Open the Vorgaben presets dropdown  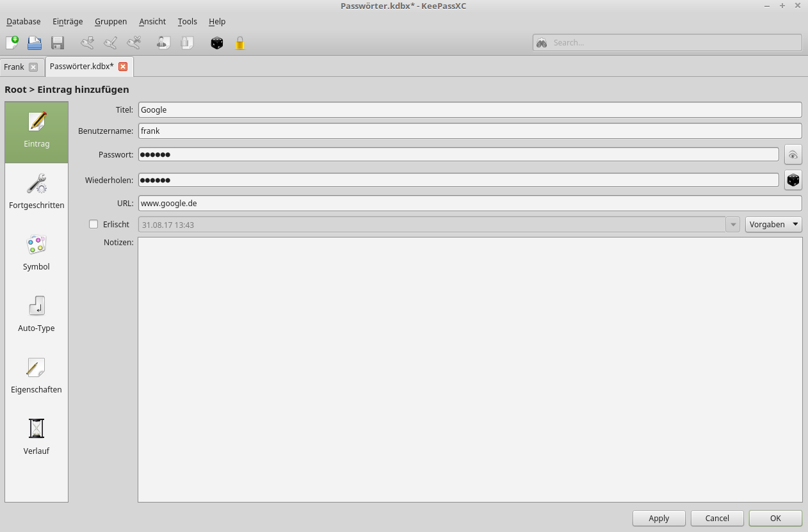coord(773,224)
